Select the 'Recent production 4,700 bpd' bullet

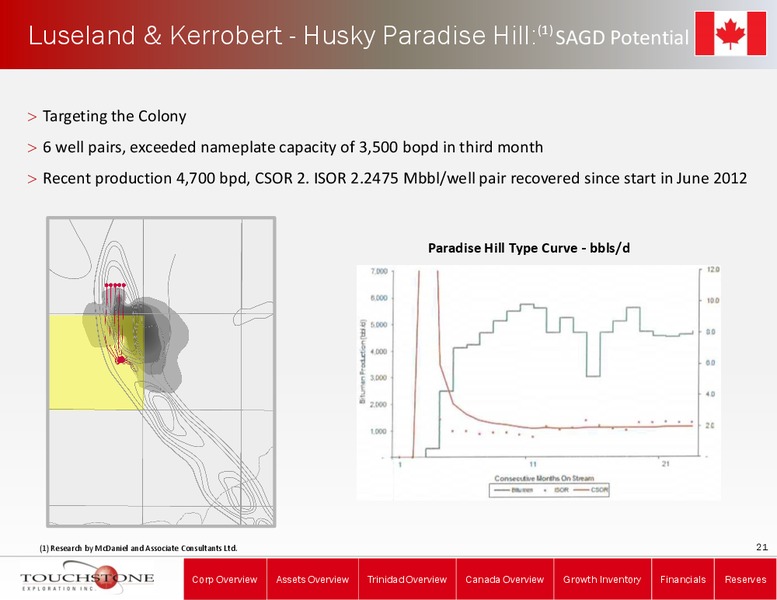pos(394,178)
